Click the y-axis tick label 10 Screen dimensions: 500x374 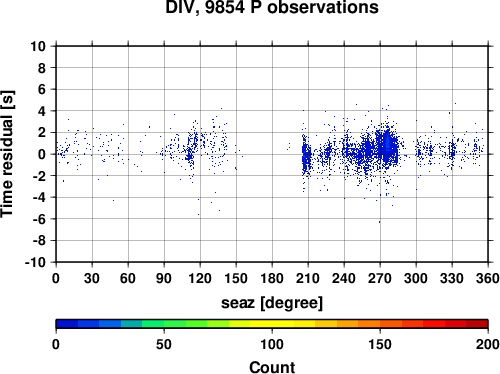(x=38, y=46)
